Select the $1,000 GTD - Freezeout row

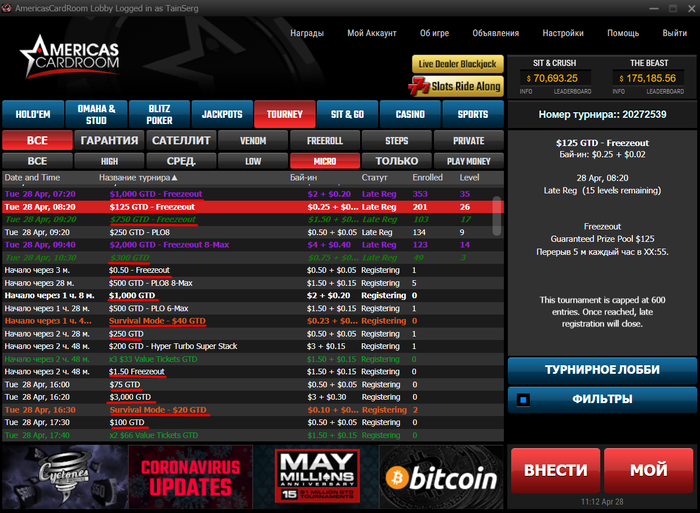tap(253, 194)
